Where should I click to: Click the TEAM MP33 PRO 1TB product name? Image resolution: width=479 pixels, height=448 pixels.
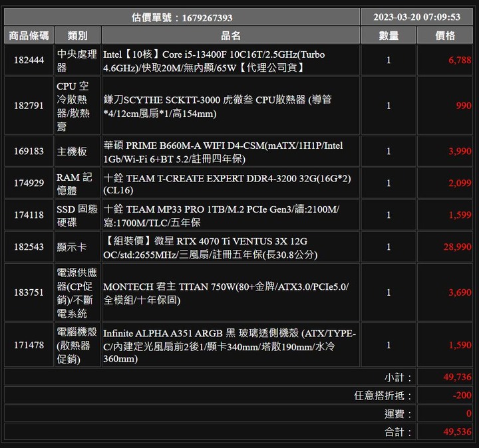221,216
